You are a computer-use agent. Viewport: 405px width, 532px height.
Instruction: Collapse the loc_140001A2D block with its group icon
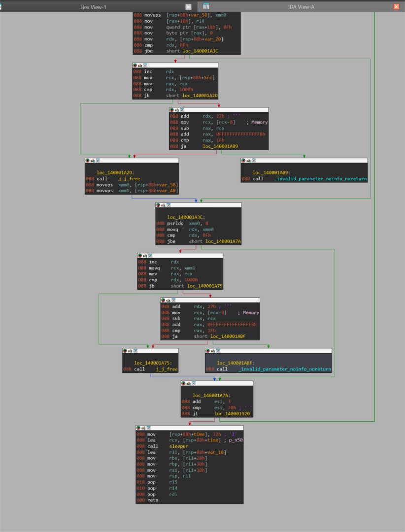pyautogui.click(x=93, y=162)
